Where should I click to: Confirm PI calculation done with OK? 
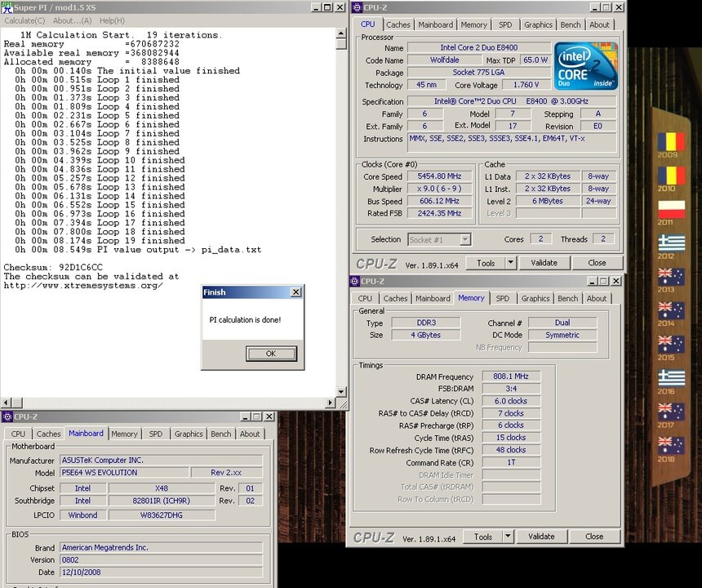(271, 354)
